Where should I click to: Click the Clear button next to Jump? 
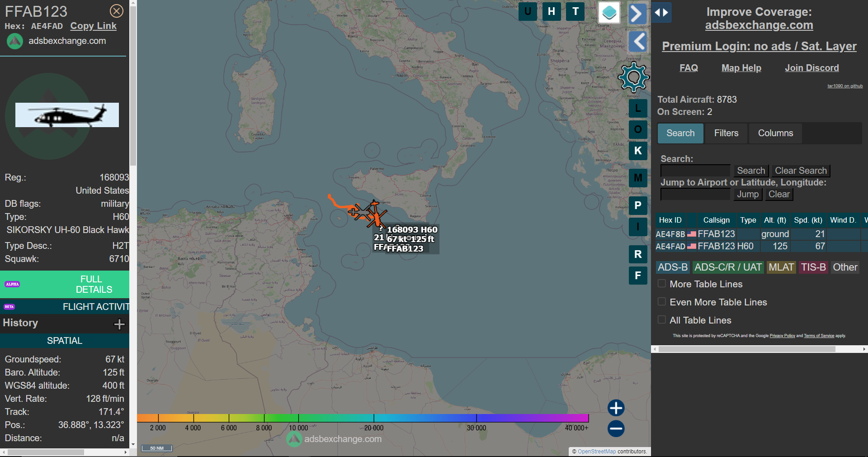(x=779, y=194)
